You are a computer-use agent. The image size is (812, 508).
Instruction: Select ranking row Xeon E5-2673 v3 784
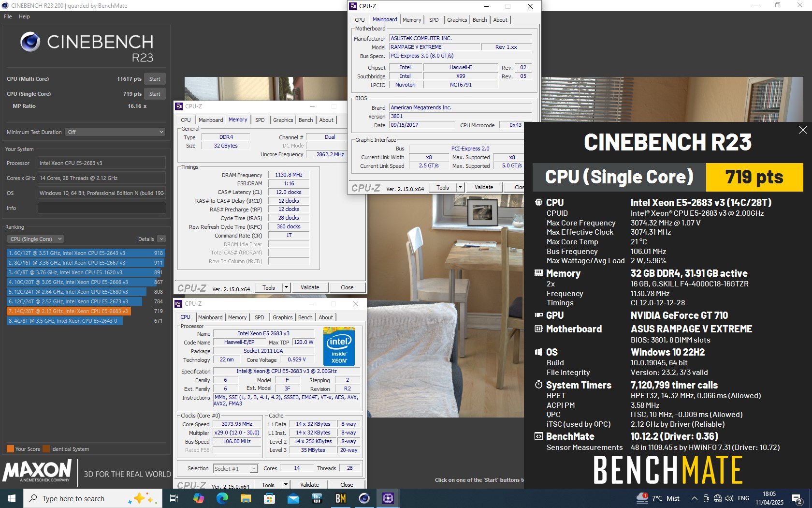[86, 301]
